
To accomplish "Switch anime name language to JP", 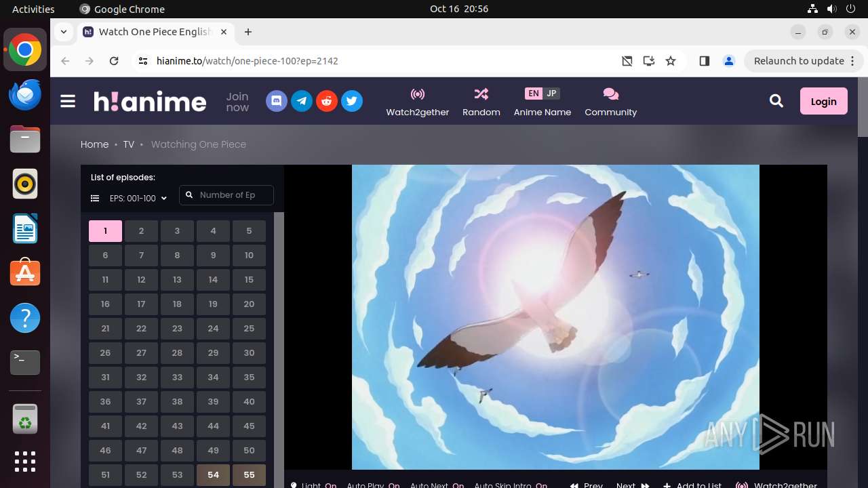I will (x=551, y=94).
